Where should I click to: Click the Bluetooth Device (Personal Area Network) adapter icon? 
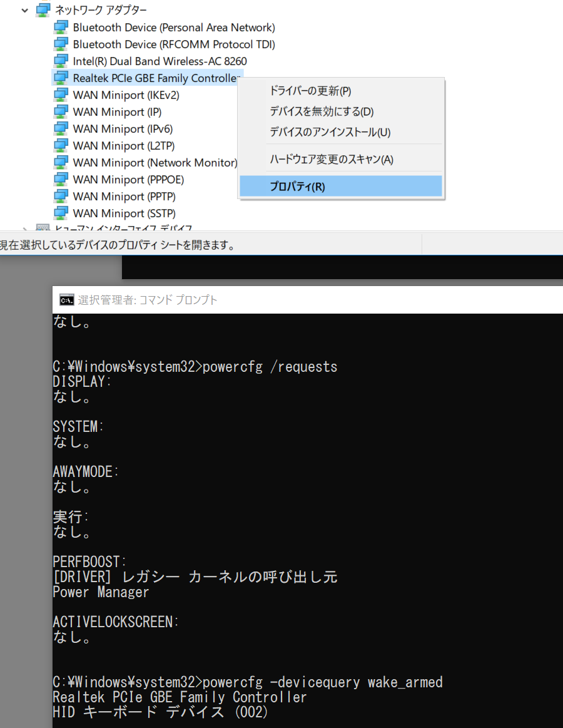pyautogui.click(x=61, y=28)
